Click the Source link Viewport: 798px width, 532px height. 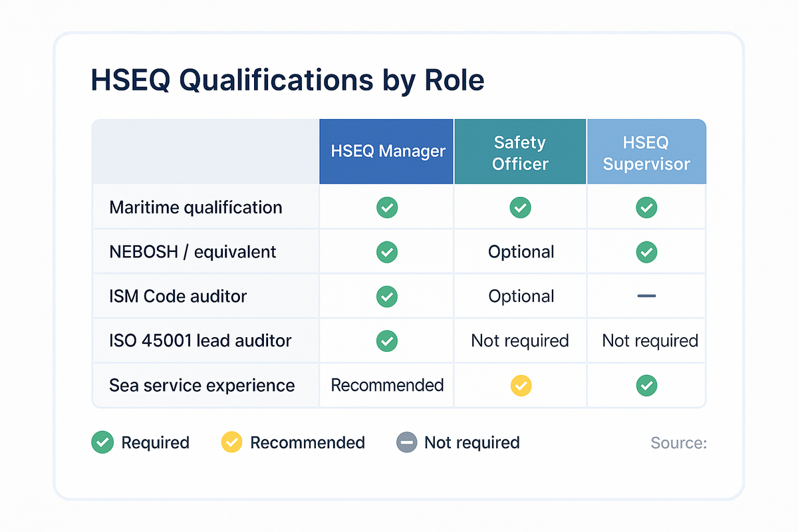point(679,443)
